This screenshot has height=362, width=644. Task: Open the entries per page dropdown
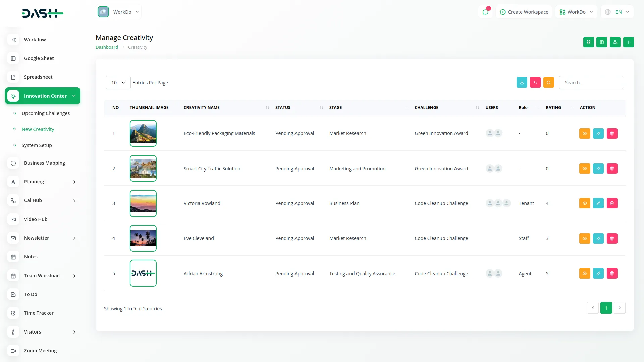118,83
